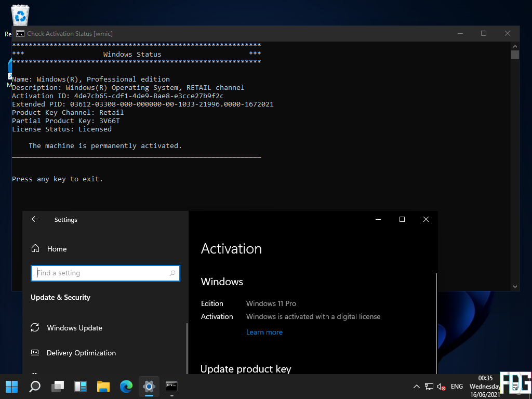Open the Widgets panel icon
This screenshot has height=399, width=532.
point(81,387)
